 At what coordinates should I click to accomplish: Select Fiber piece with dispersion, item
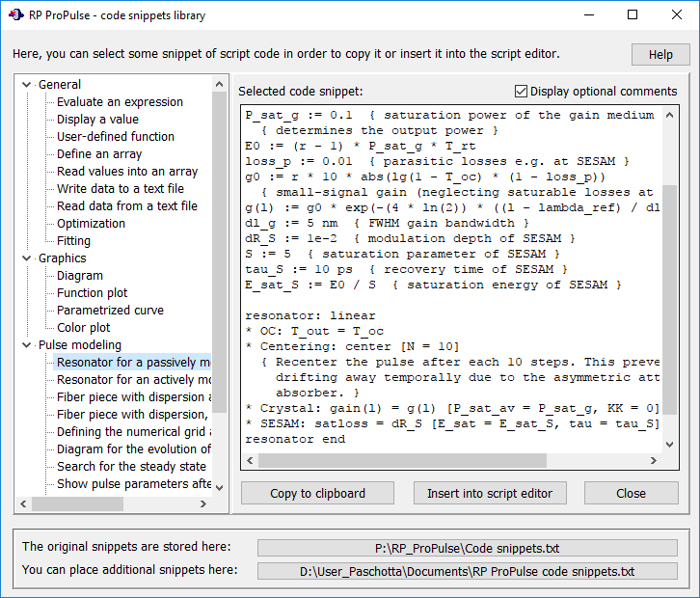(x=132, y=415)
